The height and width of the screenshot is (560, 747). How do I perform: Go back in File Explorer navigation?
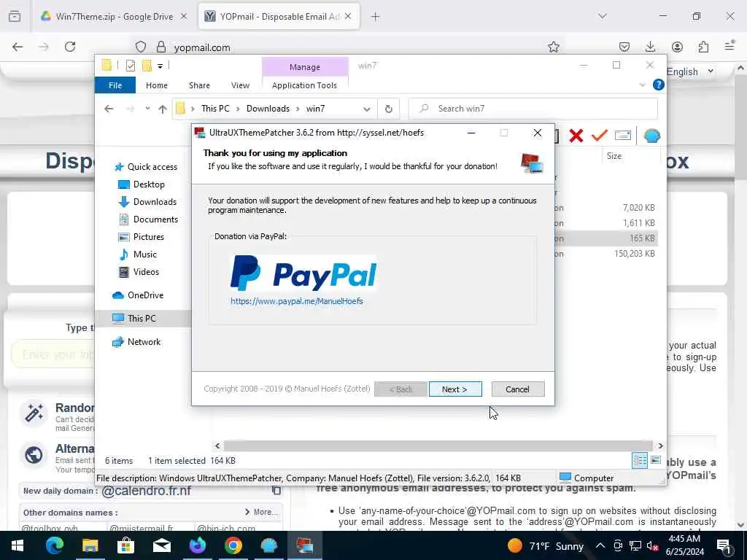coord(109,109)
